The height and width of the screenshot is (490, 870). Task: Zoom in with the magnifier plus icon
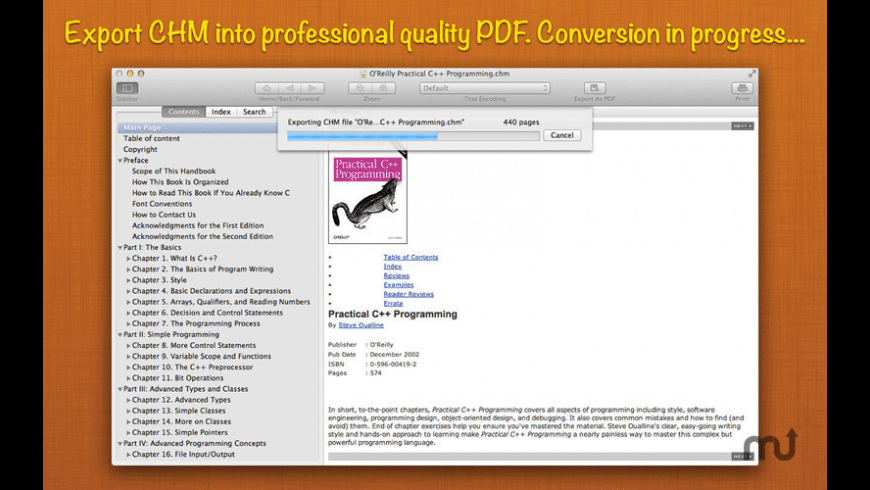[x=384, y=88]
